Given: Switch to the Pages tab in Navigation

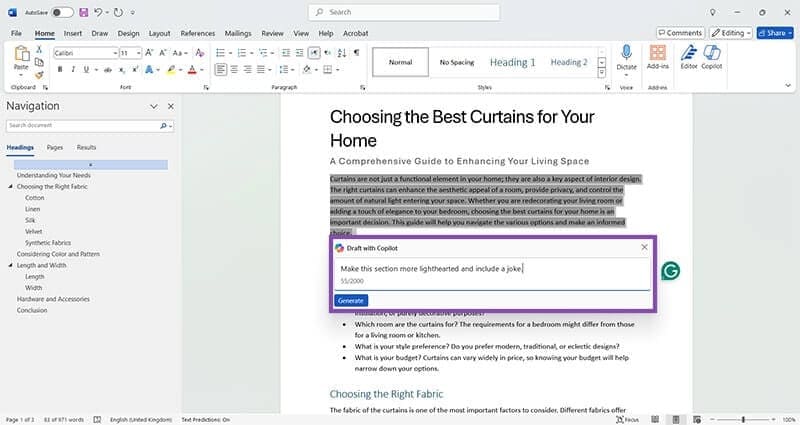Looking at the screenshot, I should pyautogui.click(x=55, y=147).
